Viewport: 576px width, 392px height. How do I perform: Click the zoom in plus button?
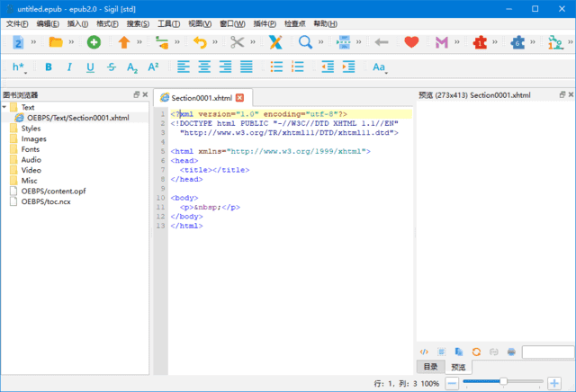tap(553, 383)
